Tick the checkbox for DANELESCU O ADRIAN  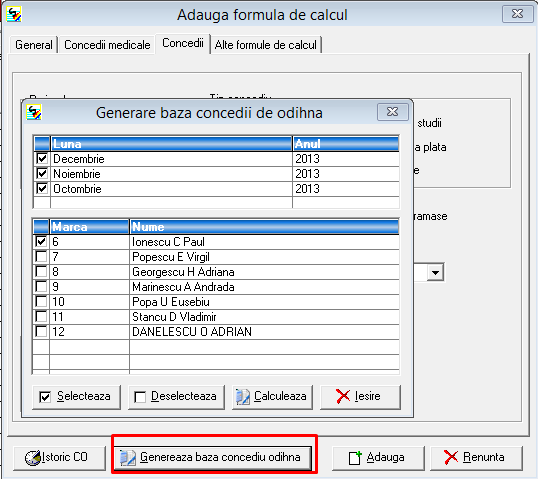click(x=41, y=331)
